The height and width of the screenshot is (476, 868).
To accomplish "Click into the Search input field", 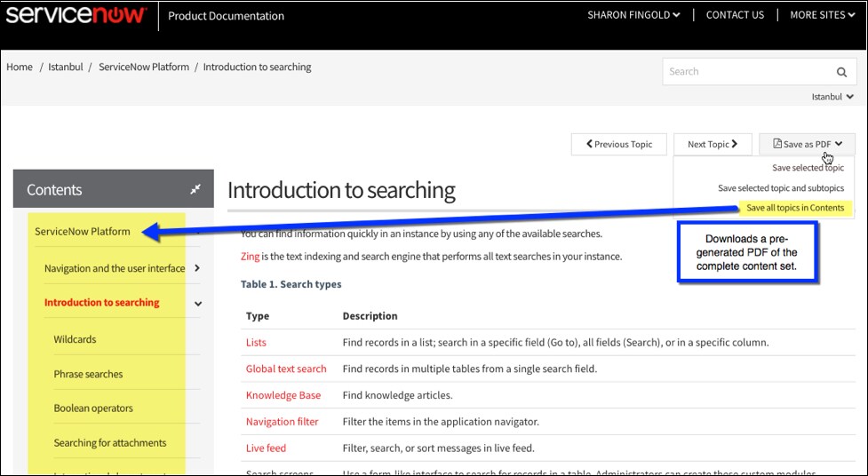I will point(742,72).
